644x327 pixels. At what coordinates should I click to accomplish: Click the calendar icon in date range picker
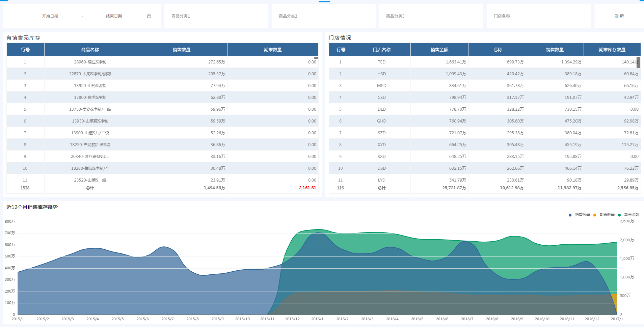pos(149,16)
